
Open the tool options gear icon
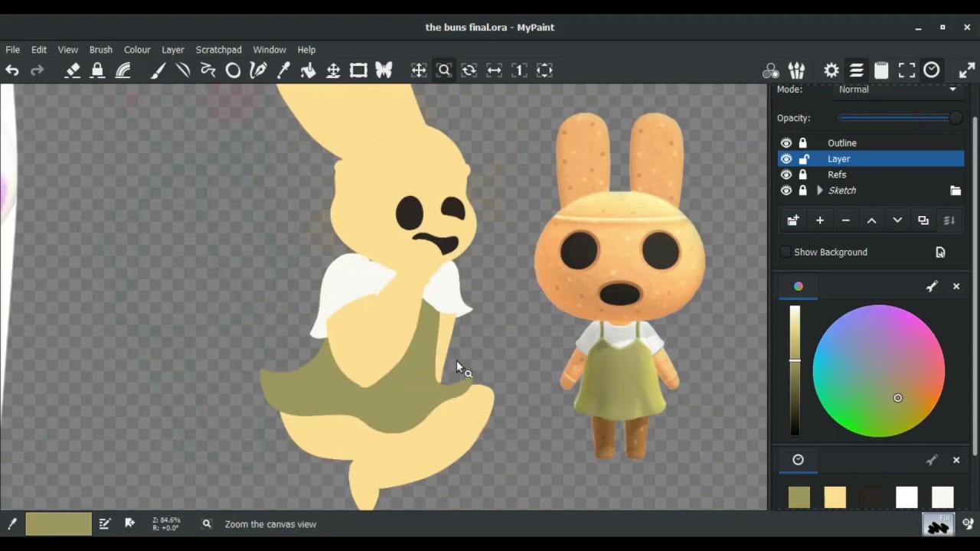(x=831, y=70)
